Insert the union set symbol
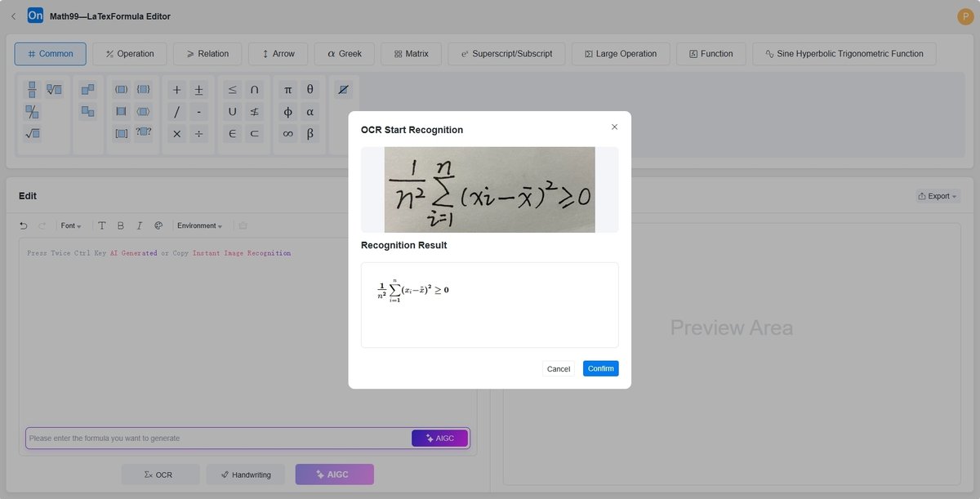Screen dimensions: 980x499 [x=231, y=111]
